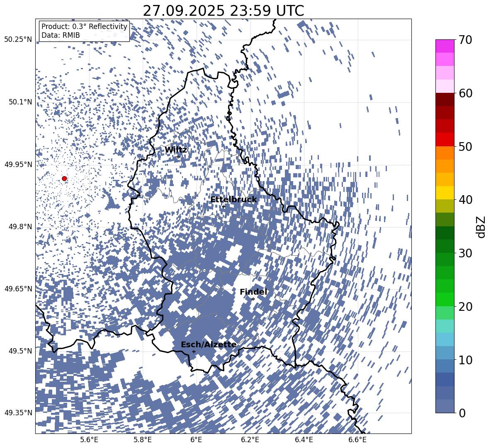Click the Findel station label

pos(253,292)
